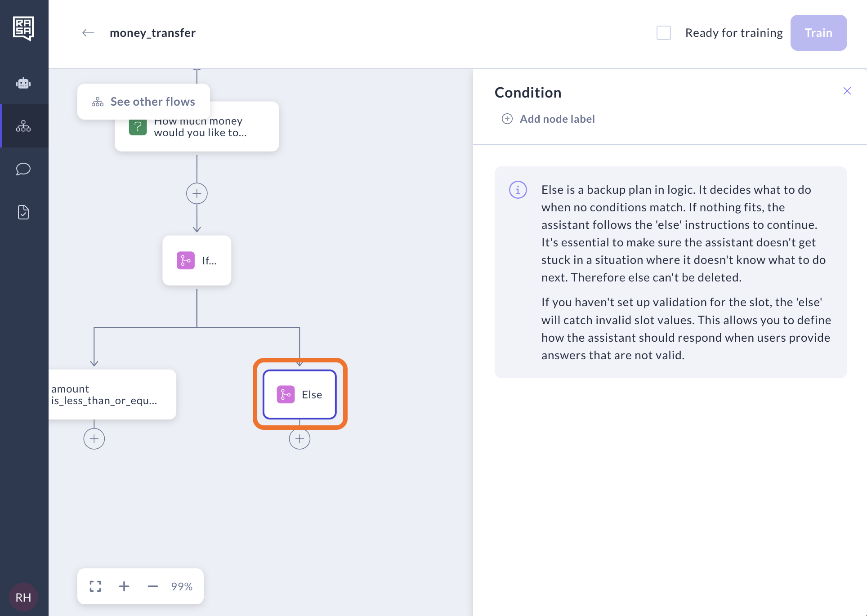The height and width of the screenshot is (616, 867).
Task: Click the back arrow next to money_transfer
Action: (x=88, y=33)
